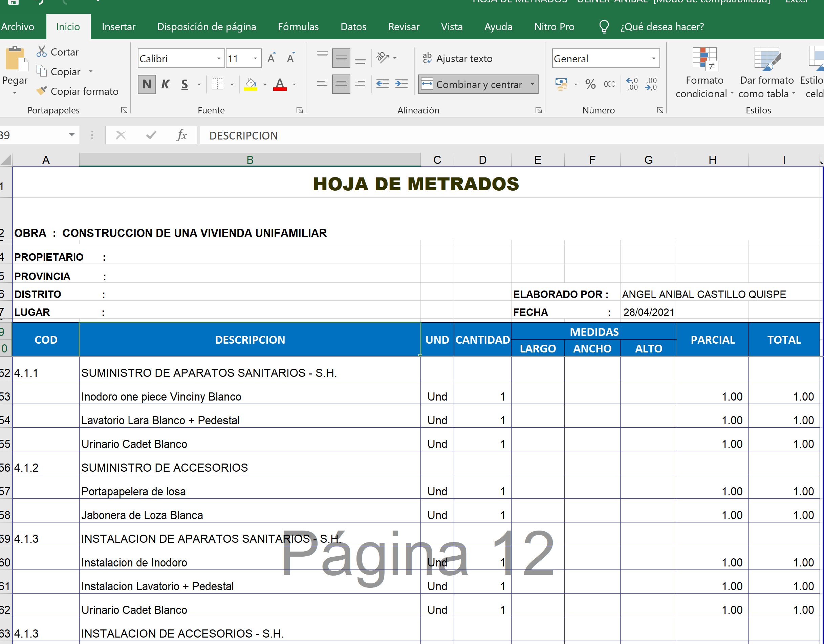This screenshot has width=824, height=644.
Task: Toggle underline S button
Action: [185, 84]
